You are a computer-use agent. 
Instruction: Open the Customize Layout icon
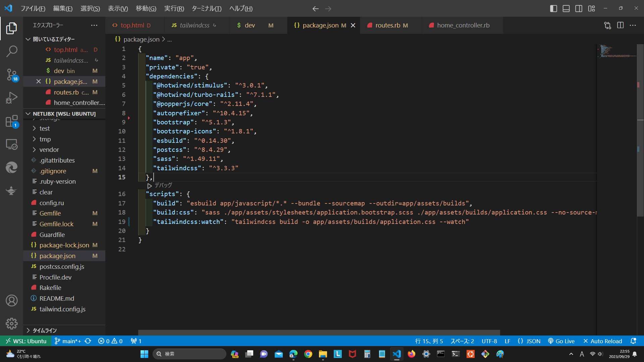click(591, 9)
